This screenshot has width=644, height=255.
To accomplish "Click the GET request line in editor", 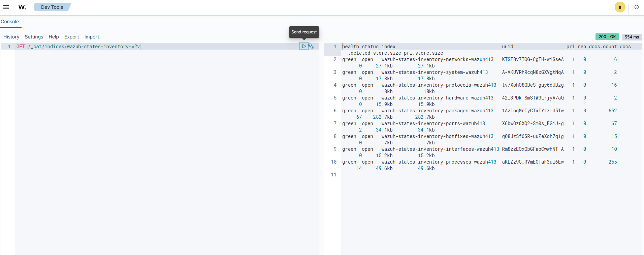I will tap(78, 47).
